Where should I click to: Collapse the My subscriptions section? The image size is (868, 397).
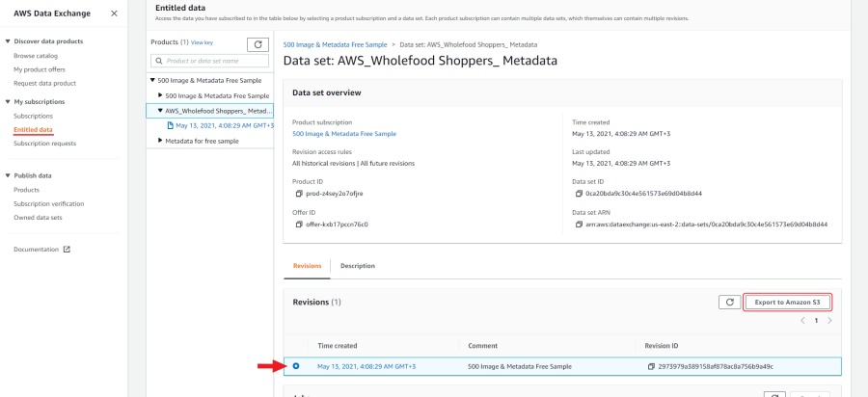pos(8,101)
